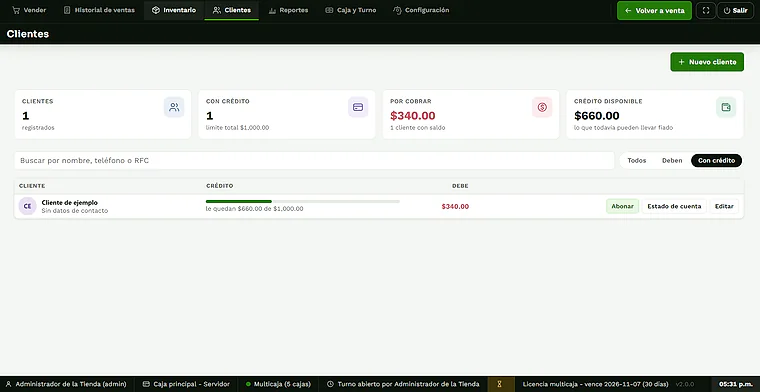Click the Crédito disponible wallet icon
Screen dimensions: 760x392
(726, 107)
